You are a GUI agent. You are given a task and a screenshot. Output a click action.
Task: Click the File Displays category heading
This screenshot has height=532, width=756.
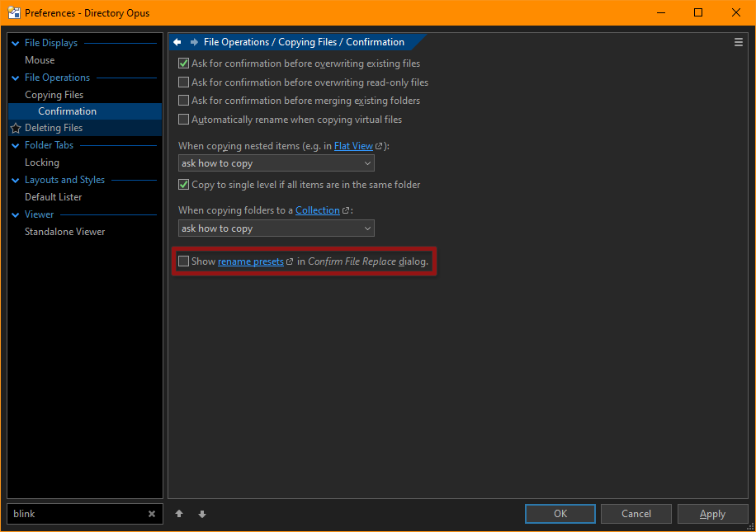tap(51, 43)
